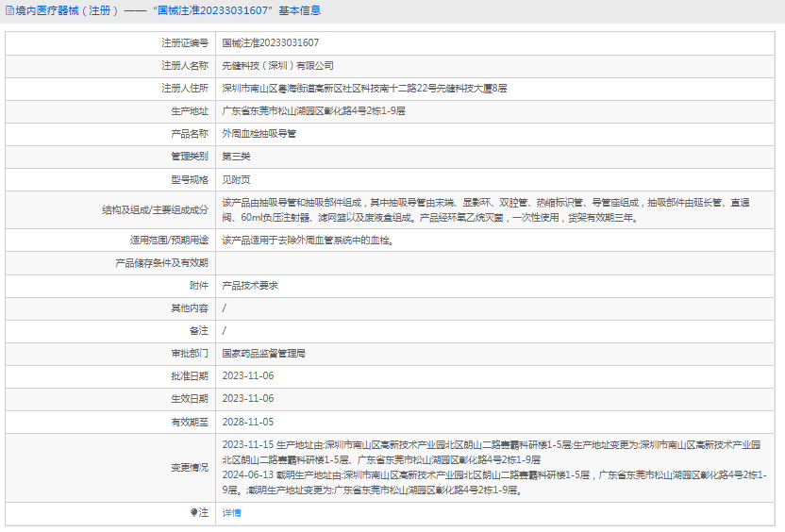The height and width of the screenshot is (532, 785).
Task: Click the slash value in 备注 row
Action: pyautogui.click(x=225, y=331)
